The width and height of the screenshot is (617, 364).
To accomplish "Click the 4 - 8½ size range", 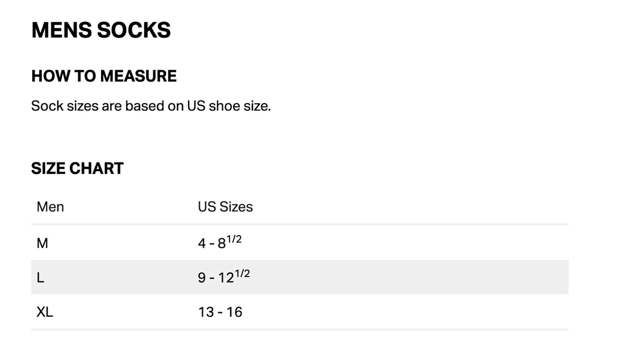I will (219, 242).
